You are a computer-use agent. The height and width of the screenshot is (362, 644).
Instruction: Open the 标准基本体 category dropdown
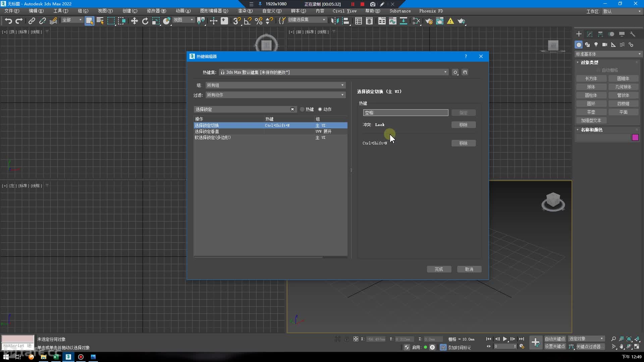[608, 54]
